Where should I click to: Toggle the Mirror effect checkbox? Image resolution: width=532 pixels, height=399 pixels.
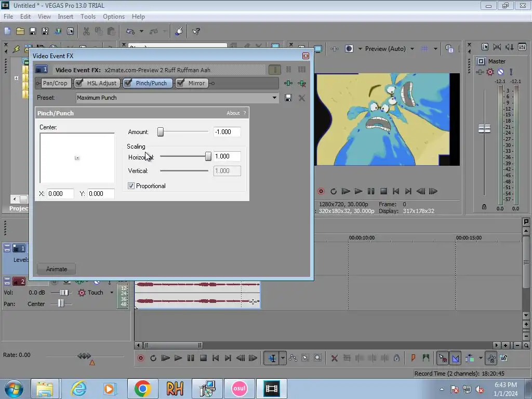pos(180,83)
